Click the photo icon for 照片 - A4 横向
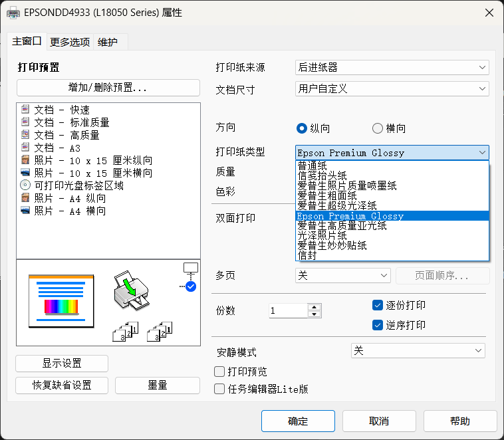 [25, 211]
